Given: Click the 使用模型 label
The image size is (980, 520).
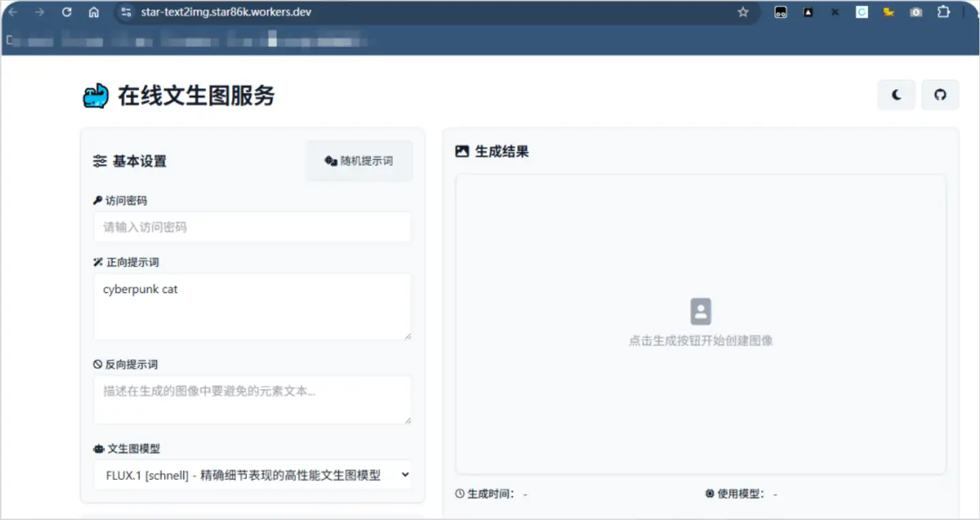Looking at the screenshot, I should click(x=735, y=493).
